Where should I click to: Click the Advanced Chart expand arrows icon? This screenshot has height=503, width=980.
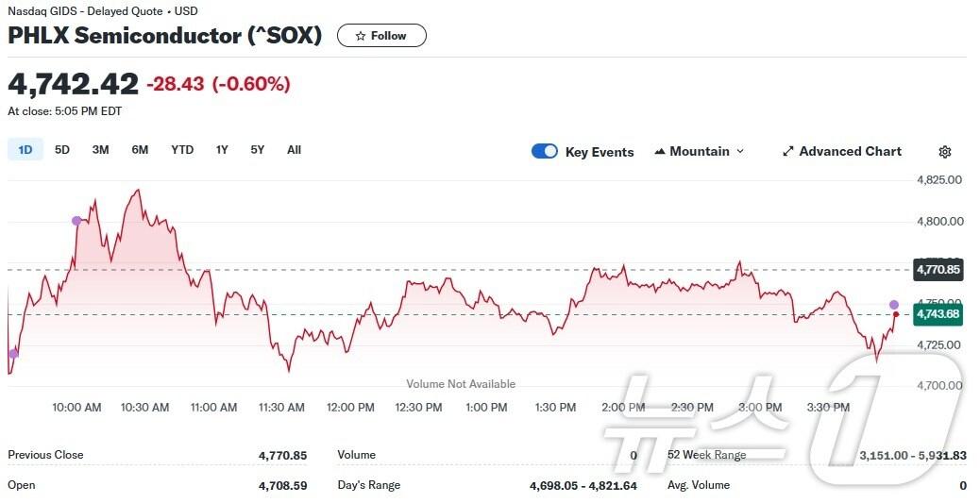pyautogui.click(x=788, y=152)
